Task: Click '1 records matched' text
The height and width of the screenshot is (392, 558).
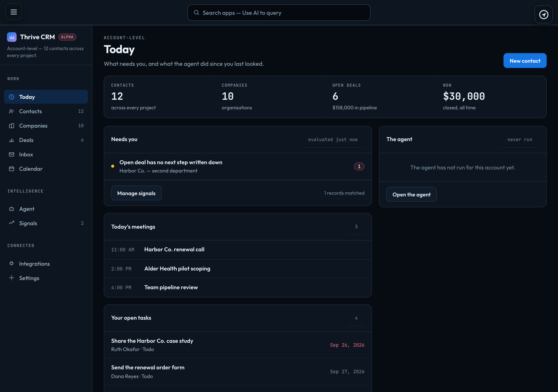Action: click(x=344, y=193)
